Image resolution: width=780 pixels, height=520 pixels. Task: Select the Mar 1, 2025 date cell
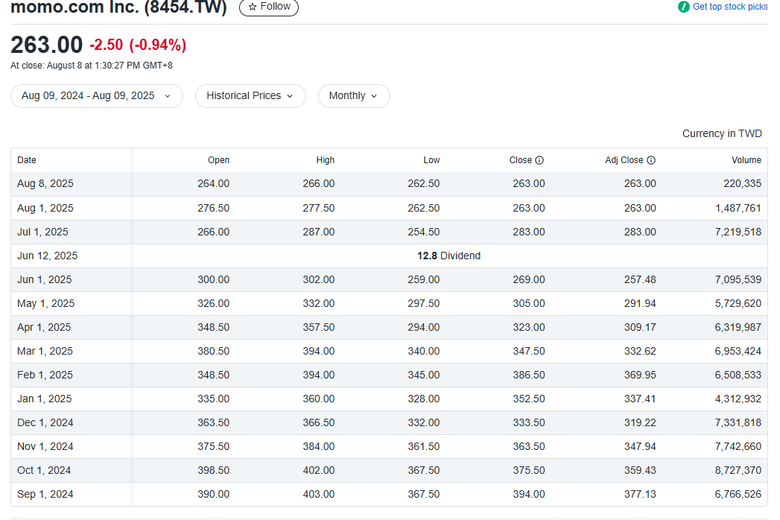45,351
